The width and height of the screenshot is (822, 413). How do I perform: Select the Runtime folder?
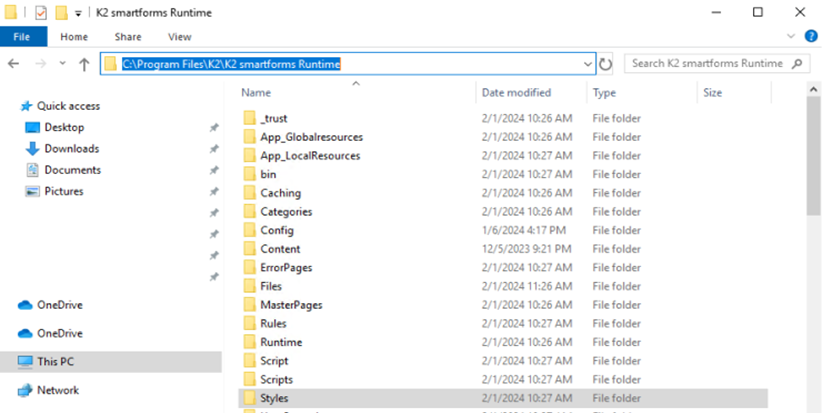coord(281,342)
